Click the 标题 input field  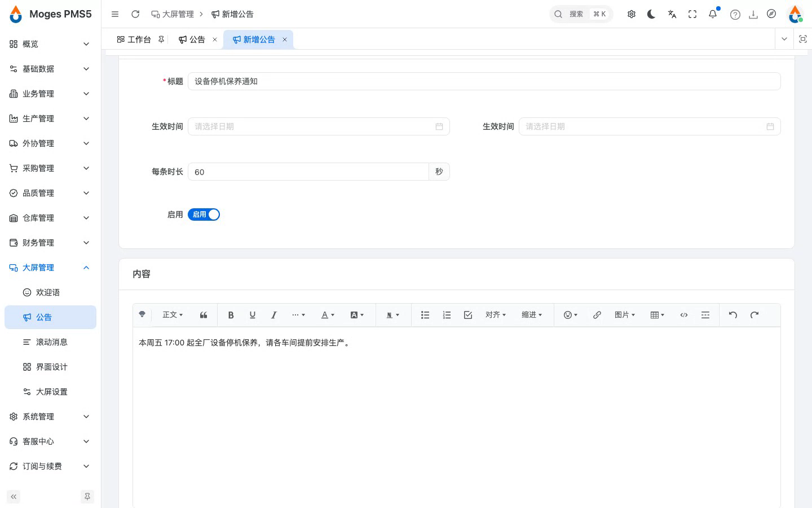[x=484, y=81]
